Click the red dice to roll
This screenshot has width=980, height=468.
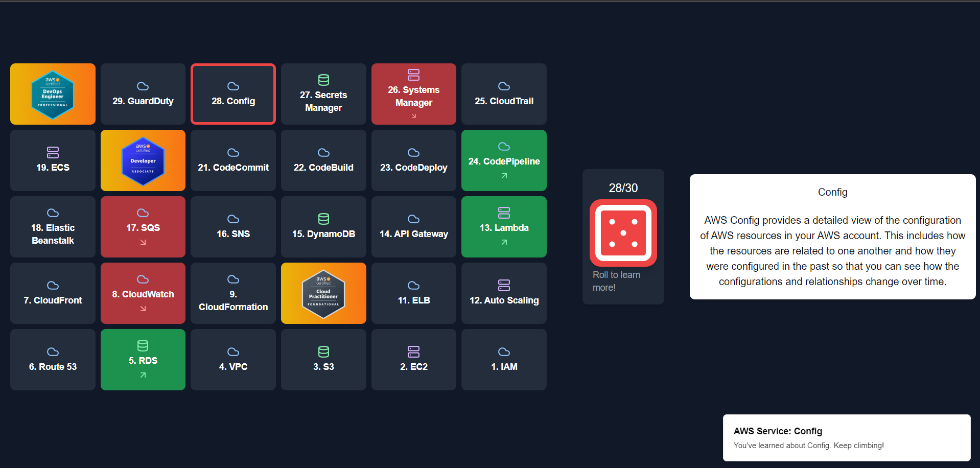click(623, 233)
